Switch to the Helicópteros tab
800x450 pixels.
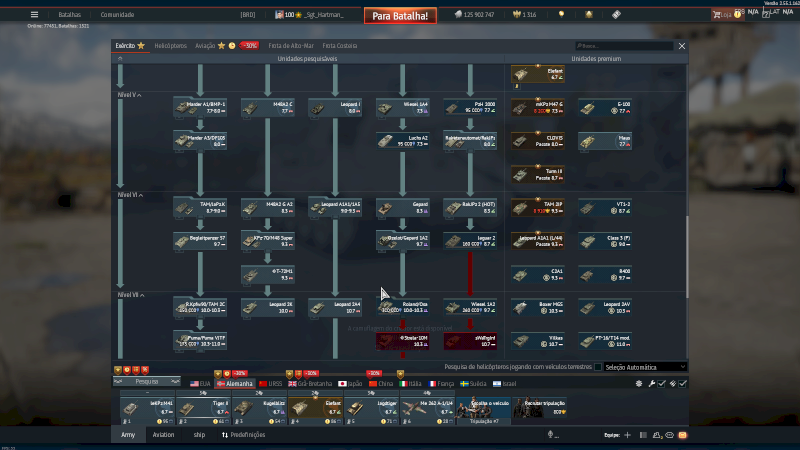(170, 45)
